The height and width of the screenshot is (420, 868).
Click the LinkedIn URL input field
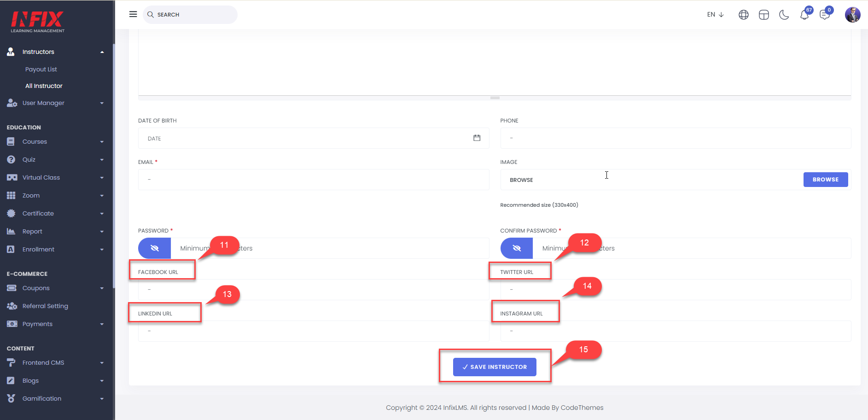click(x=314, y=331)
